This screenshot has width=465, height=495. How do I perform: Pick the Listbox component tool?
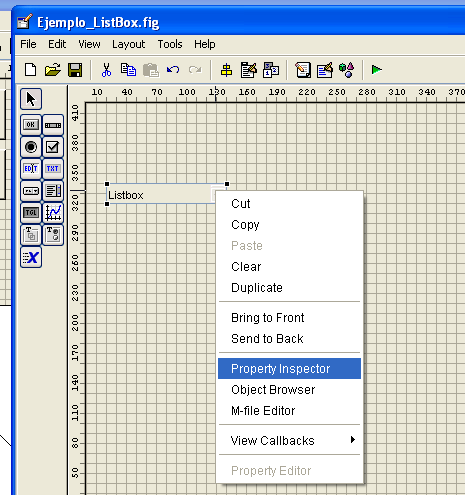point(53,191)
